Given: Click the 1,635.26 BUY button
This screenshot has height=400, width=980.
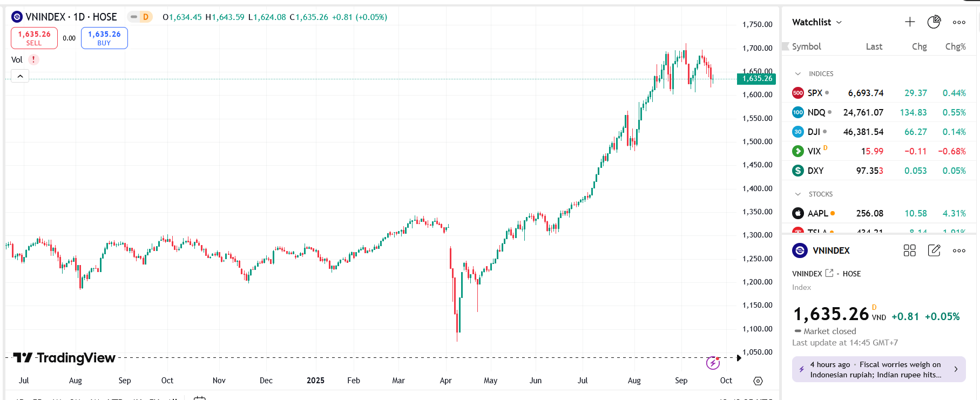Looking at the screenshot, I should [x=104, y=38].
